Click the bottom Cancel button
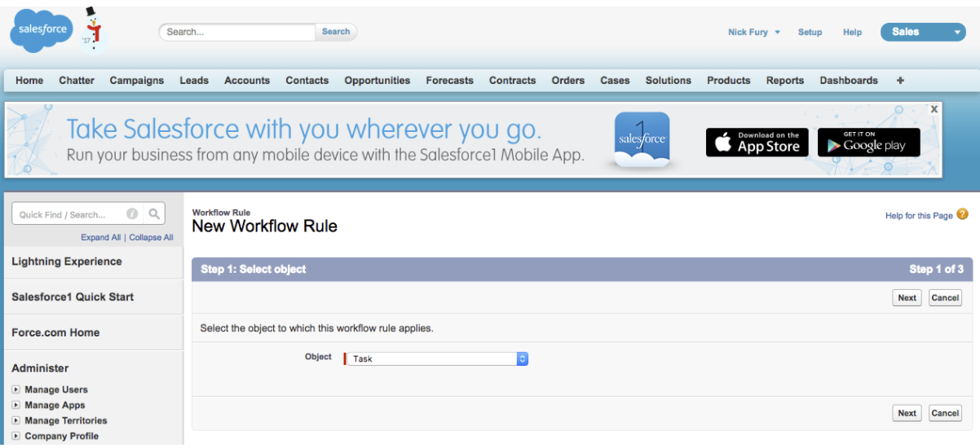 pos(945,414)
